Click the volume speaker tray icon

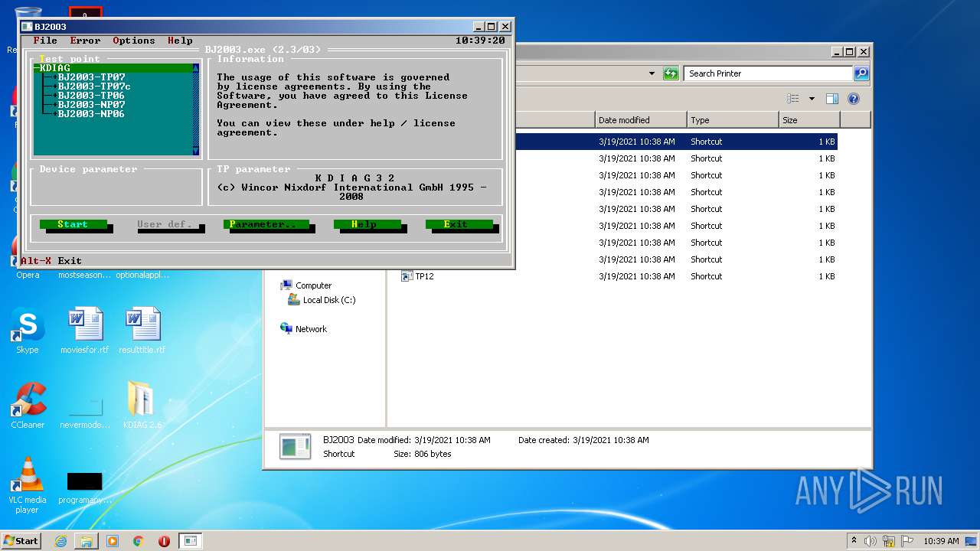coord(871,541)
